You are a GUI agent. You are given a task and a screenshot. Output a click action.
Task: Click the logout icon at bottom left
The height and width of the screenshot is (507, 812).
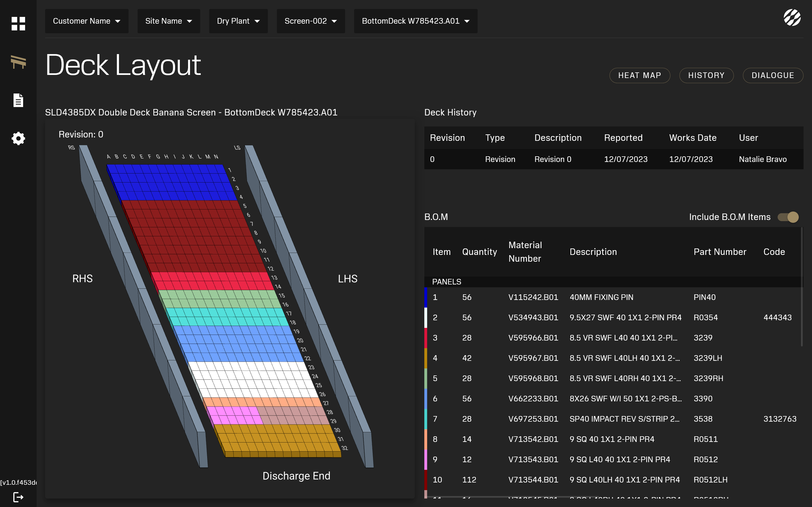pos(18,497)
